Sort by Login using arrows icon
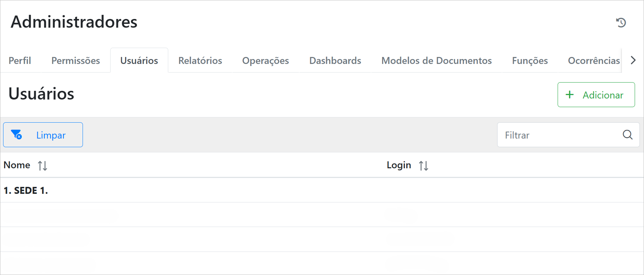Image resolution: width=644 pixels, height=275 pixels. tap(424, 166)
